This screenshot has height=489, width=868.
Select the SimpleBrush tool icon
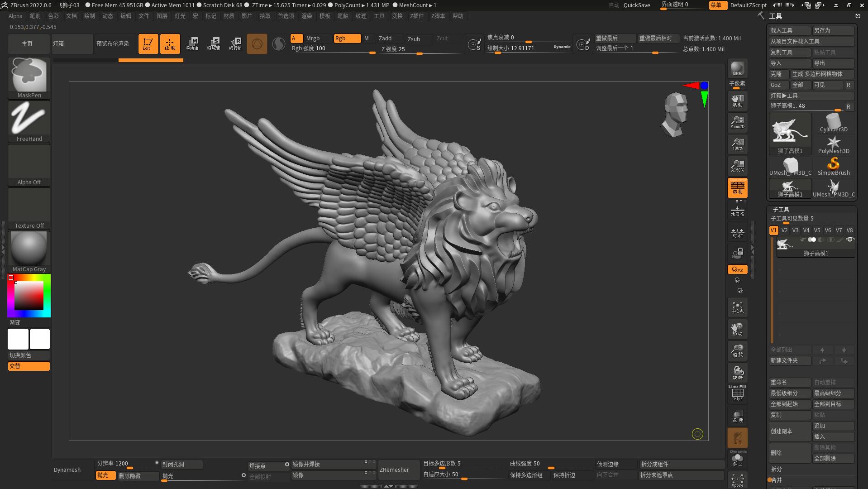[833, 164]
